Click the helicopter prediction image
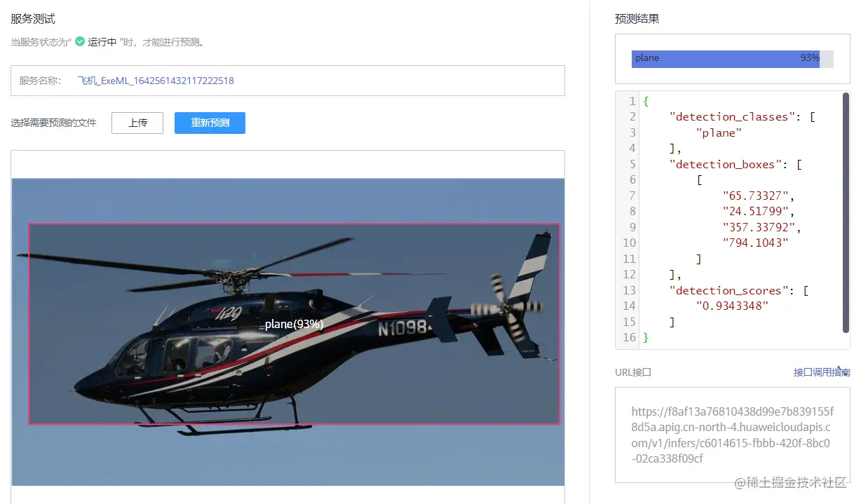 click(x=288, y=332)
